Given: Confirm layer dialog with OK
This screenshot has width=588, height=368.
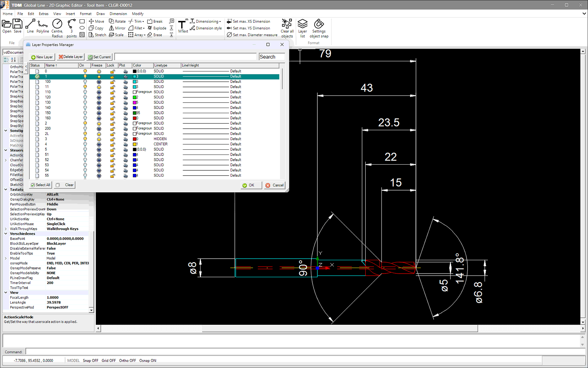Looking at the screenshot, I should coord(251,185).
